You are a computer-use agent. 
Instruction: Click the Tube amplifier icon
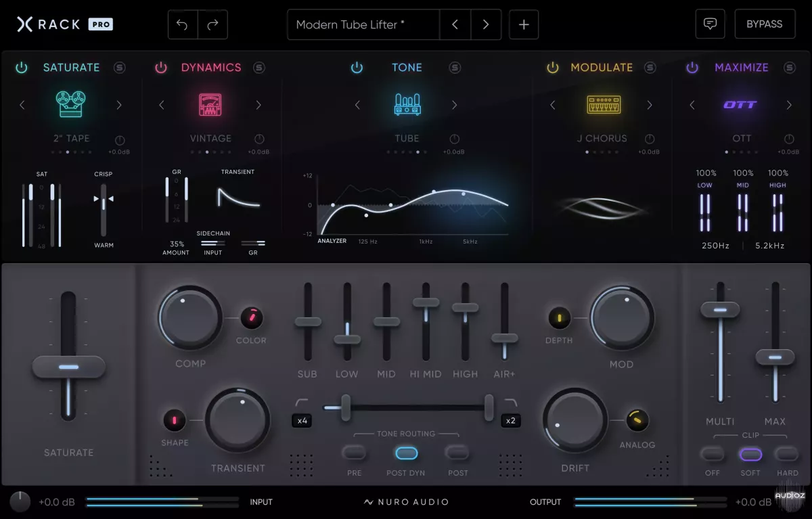407,104
